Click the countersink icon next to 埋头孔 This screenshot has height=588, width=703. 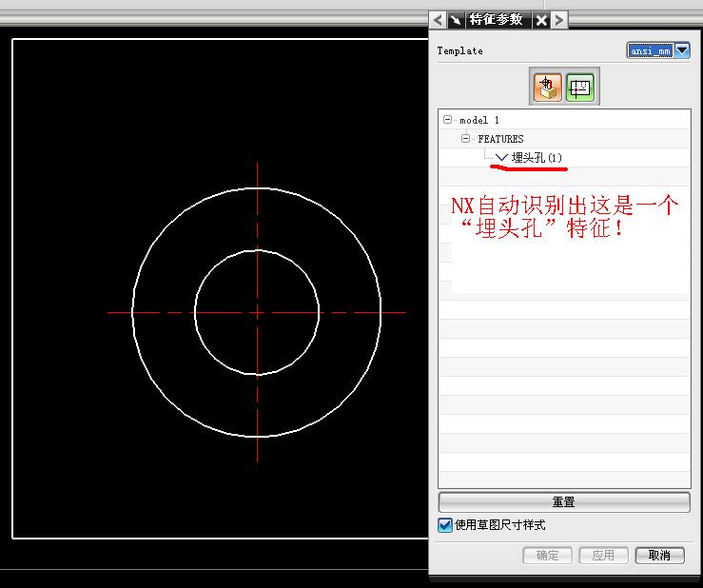pos(501,157)
